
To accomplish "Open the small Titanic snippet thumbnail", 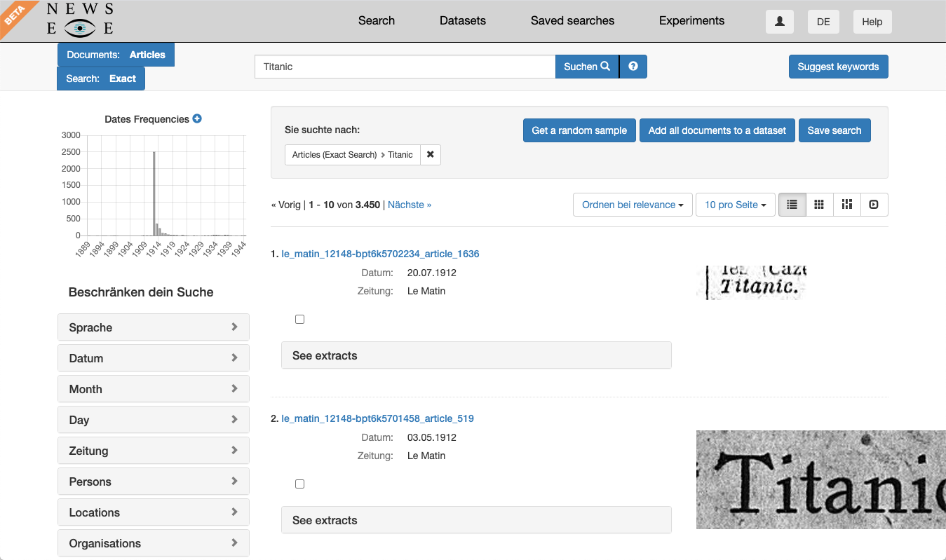I will pos(752,282).
